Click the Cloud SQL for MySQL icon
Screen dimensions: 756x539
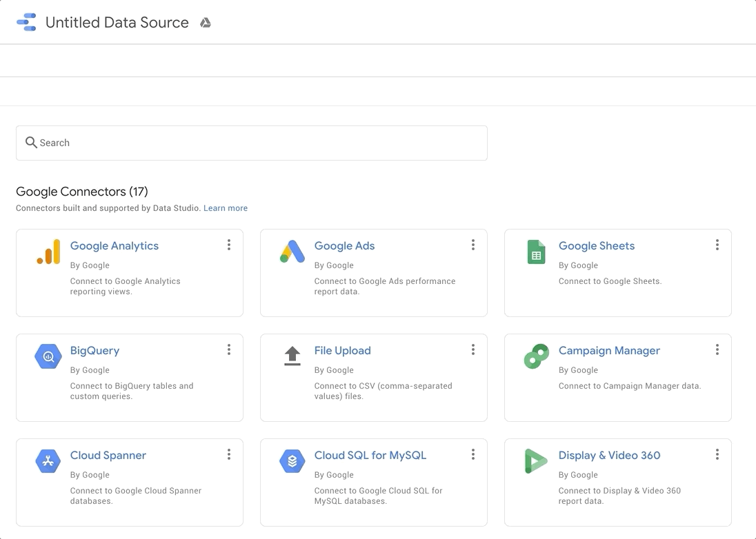pos(292,461)
